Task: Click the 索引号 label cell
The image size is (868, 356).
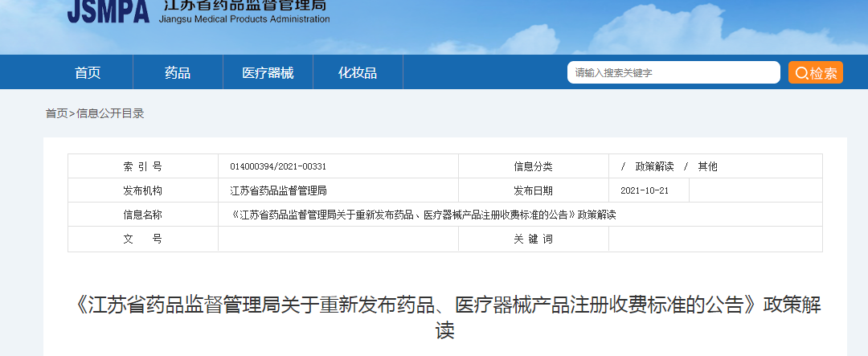Action: pyautogui.click(x=143, y=166)
